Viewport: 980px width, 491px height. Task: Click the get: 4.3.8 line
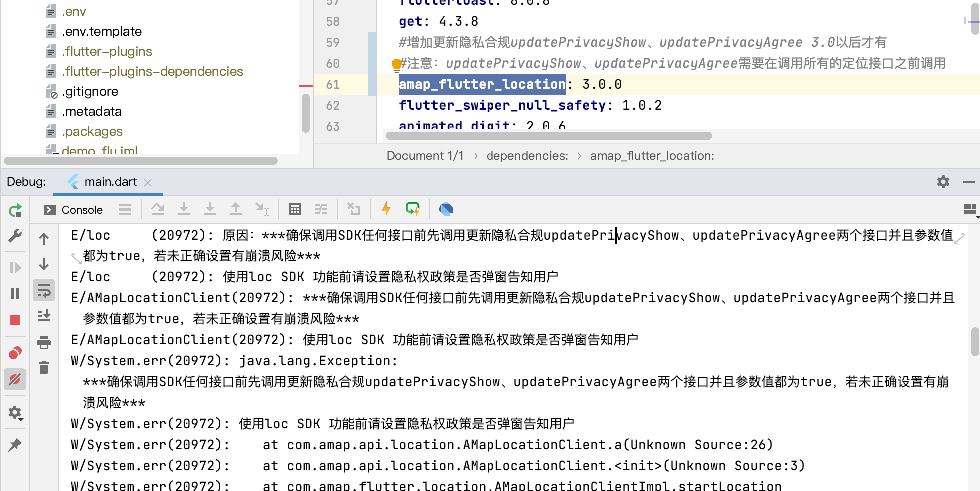438,21
